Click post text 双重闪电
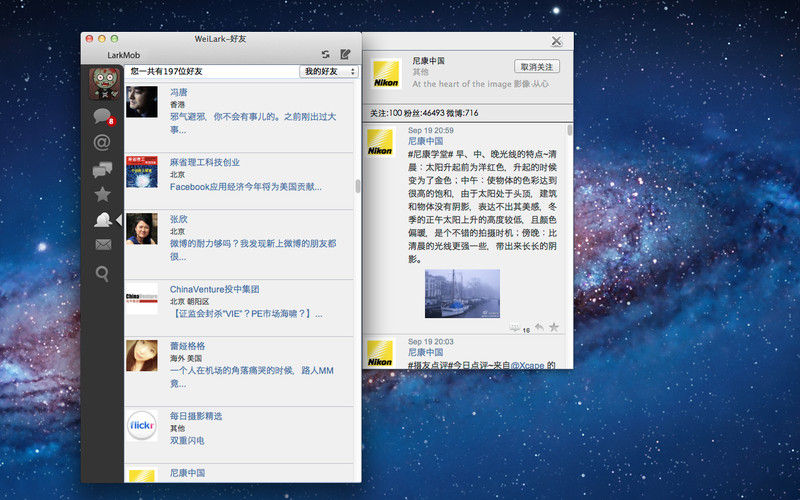This screenshot has width=800, height=500. point(187,440)
